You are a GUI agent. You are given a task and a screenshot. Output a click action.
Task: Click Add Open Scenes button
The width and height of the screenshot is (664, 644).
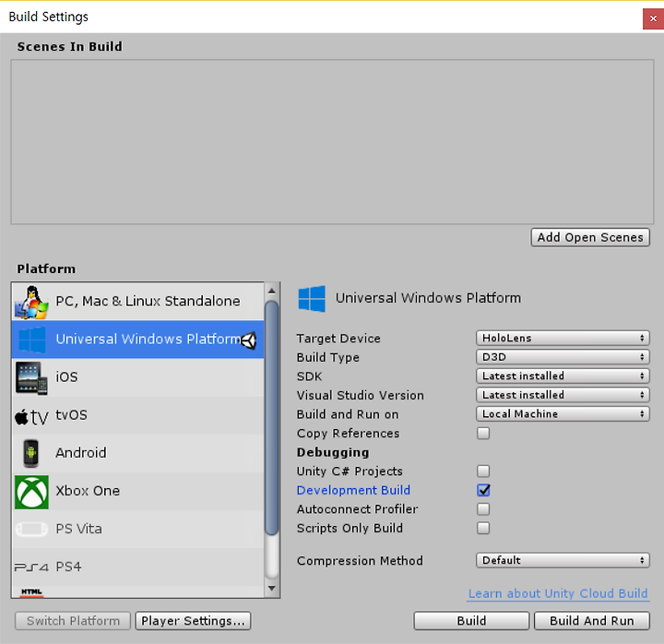click(x=590, y=237)
